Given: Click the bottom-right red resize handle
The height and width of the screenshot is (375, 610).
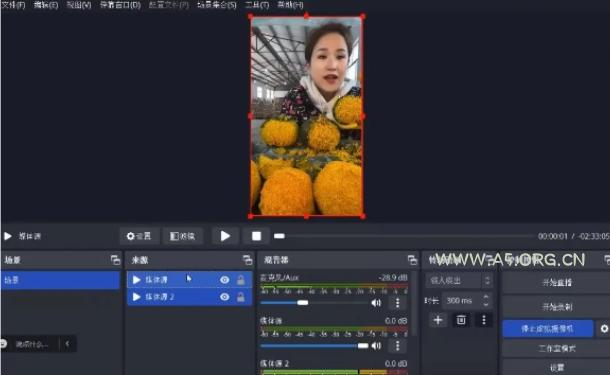Looking at the screenshot, I should point(363,216).
